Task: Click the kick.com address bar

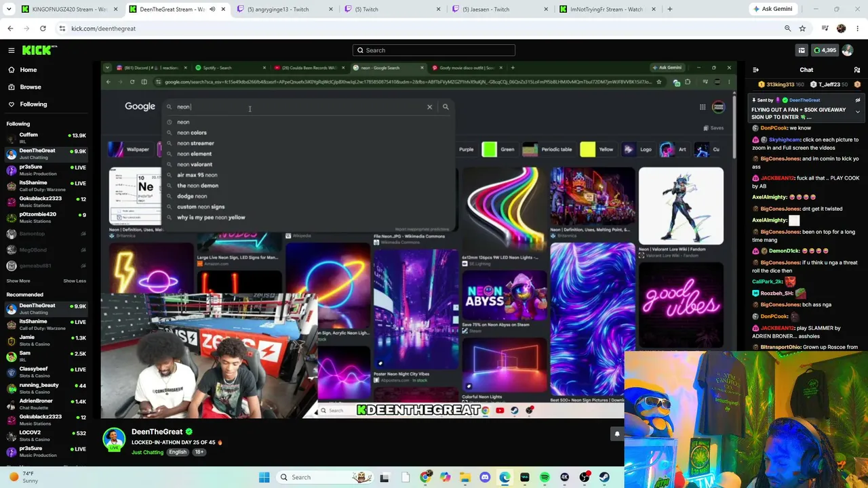Action: click(420, 28)
